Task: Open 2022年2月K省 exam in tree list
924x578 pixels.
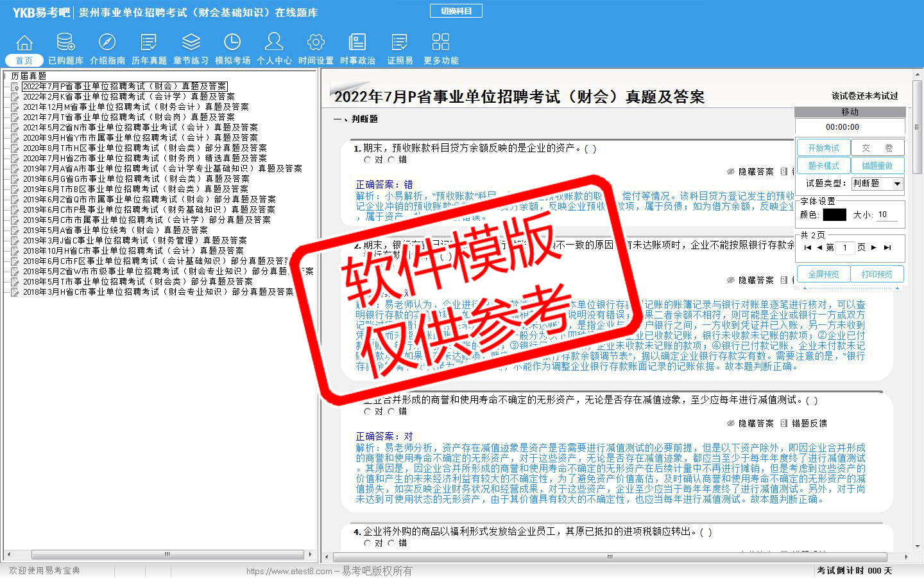Action: [x=128, y=96]
